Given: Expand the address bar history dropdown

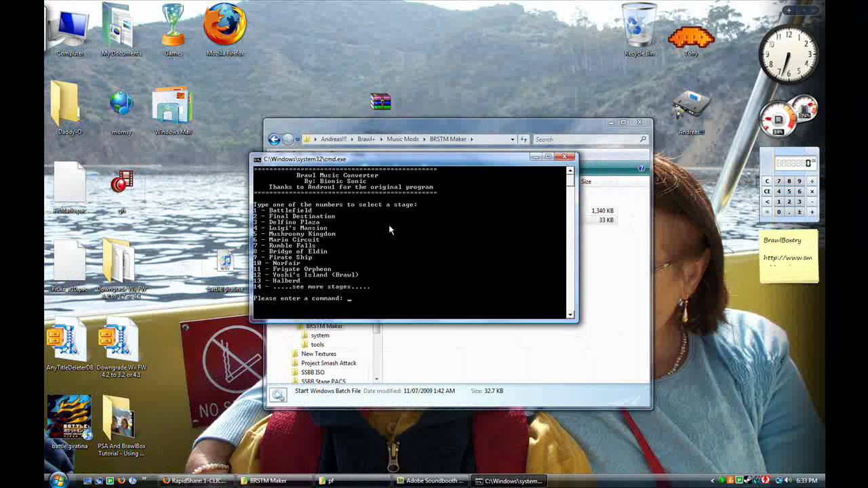Looking at the screenshot, I should [x=513, y=139].
